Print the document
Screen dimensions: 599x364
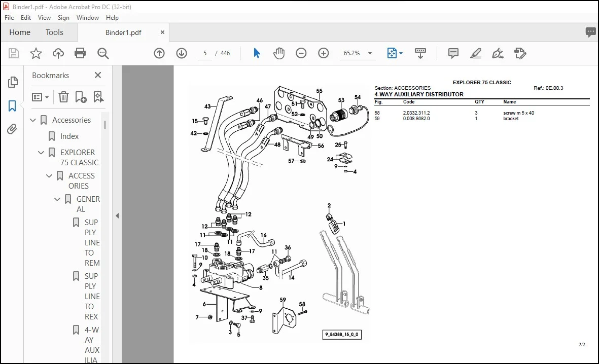point(80,53)
